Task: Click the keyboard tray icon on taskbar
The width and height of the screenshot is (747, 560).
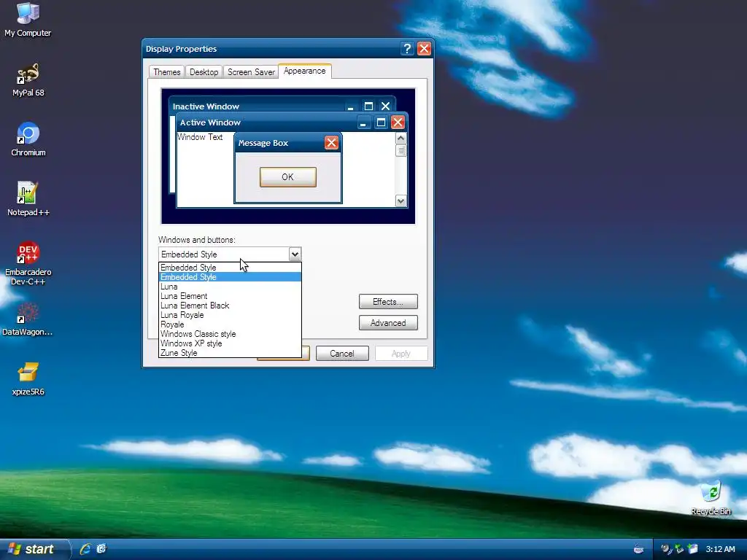Action: tap(639, 550)
